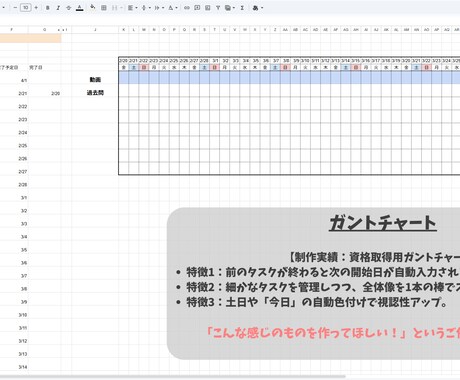Open the input tools あ menu

[258, 8]
